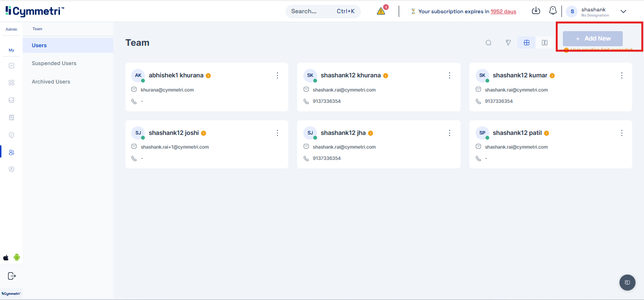Screen dimensions: 644x300
Task: Open the inbox sidebar icon
Action: coord(11,100)
